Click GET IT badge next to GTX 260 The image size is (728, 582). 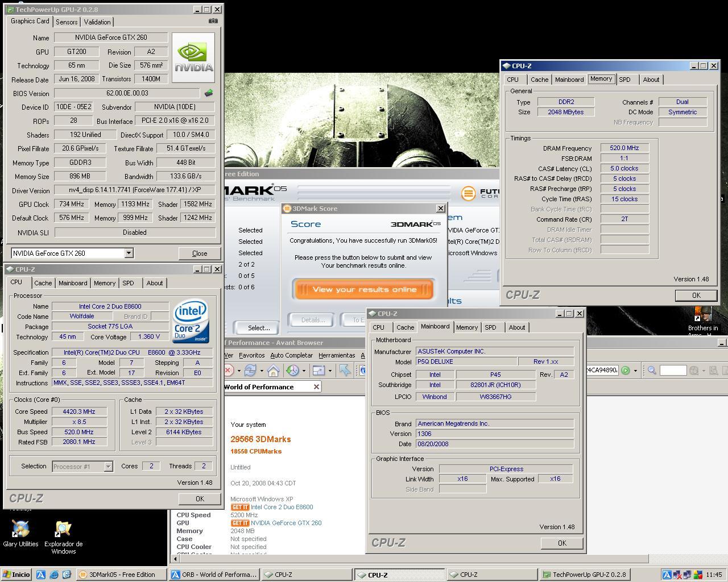(240, 523)
